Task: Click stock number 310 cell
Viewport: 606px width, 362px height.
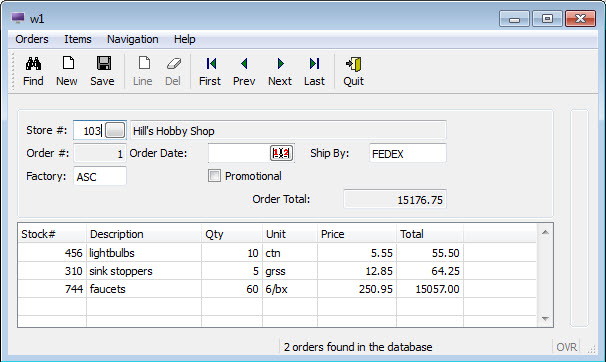Action: click(x=52, y=271)
